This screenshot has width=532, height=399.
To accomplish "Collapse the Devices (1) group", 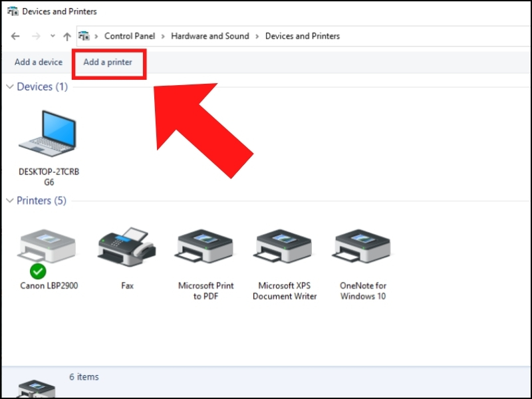I will 10,87.
